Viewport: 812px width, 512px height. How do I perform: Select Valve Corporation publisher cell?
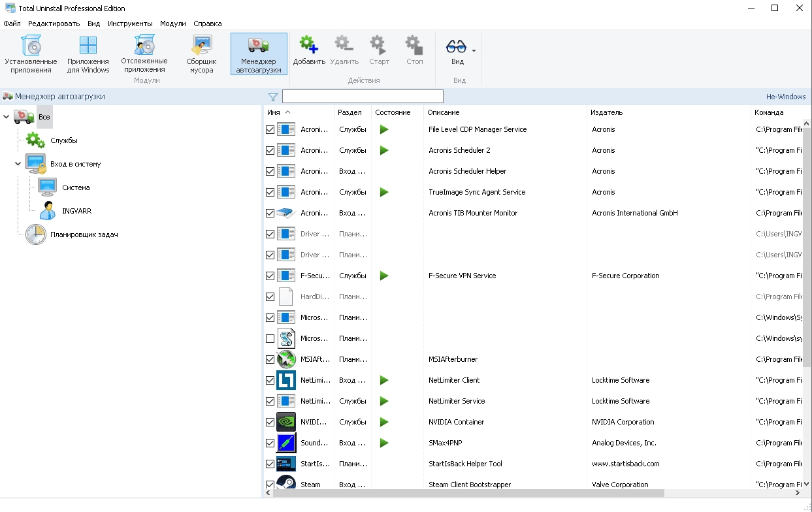tap(620, 485)
